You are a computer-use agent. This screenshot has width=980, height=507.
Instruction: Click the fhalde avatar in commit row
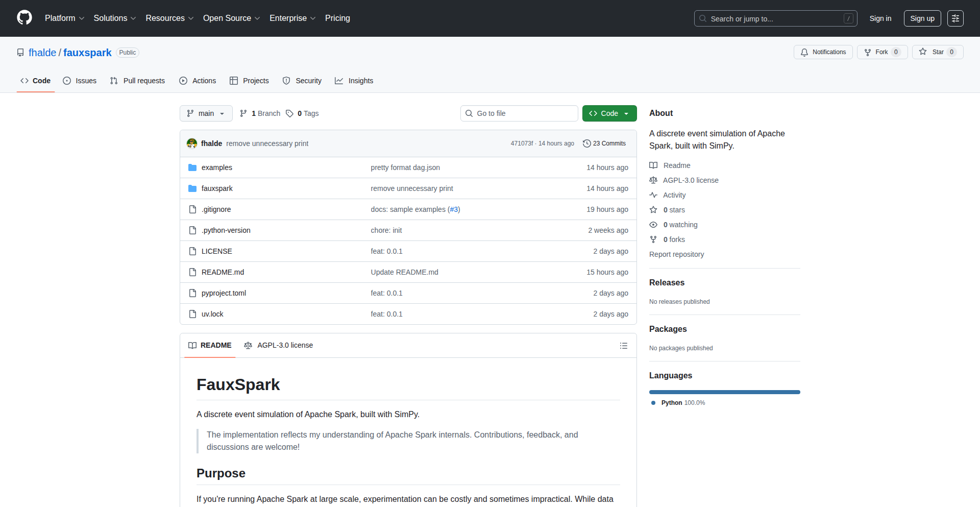(x=192, y=143)
